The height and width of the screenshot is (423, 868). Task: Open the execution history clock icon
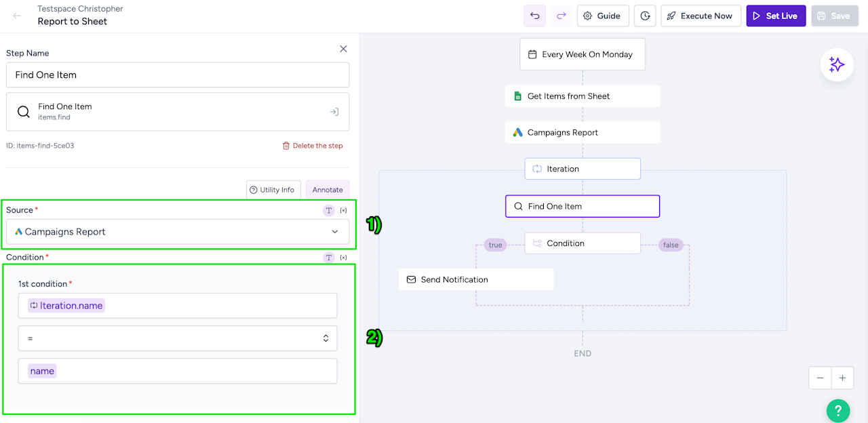(x=645, y=16)
